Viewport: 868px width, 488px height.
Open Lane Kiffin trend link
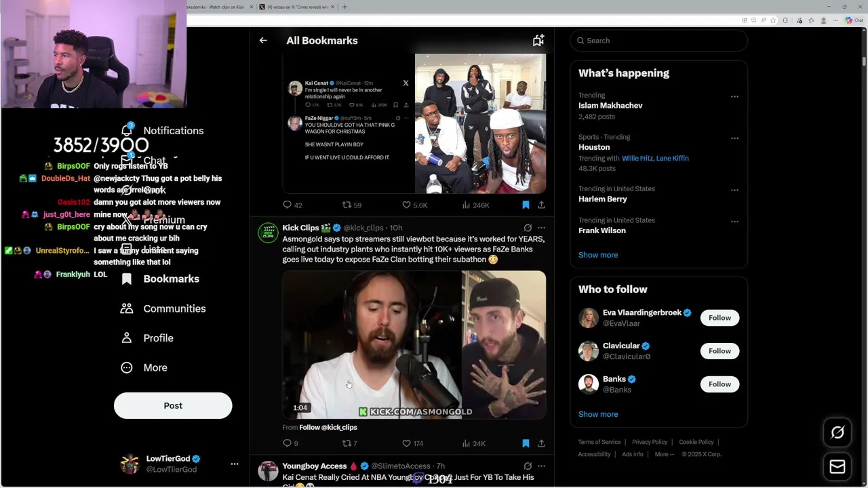(673, 158)
